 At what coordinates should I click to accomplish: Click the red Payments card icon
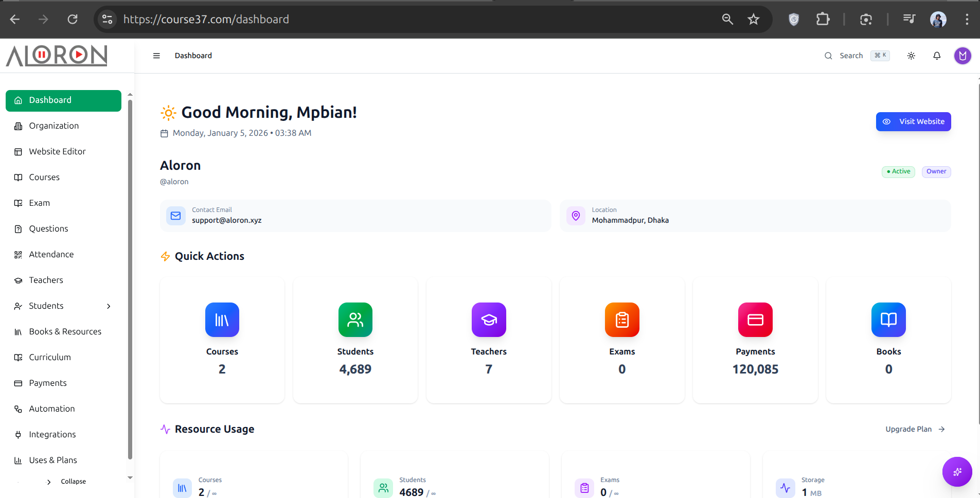(755, 319)
